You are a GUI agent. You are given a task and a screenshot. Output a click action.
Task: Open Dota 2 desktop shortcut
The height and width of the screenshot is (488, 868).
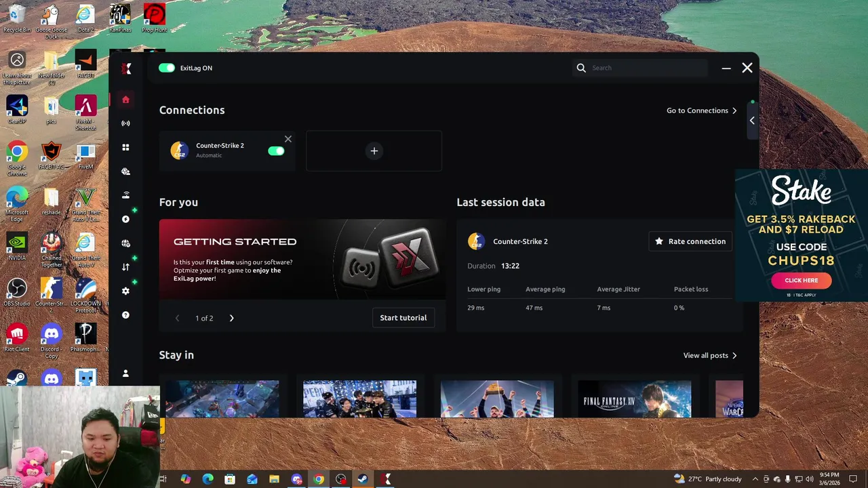point(85,18)
